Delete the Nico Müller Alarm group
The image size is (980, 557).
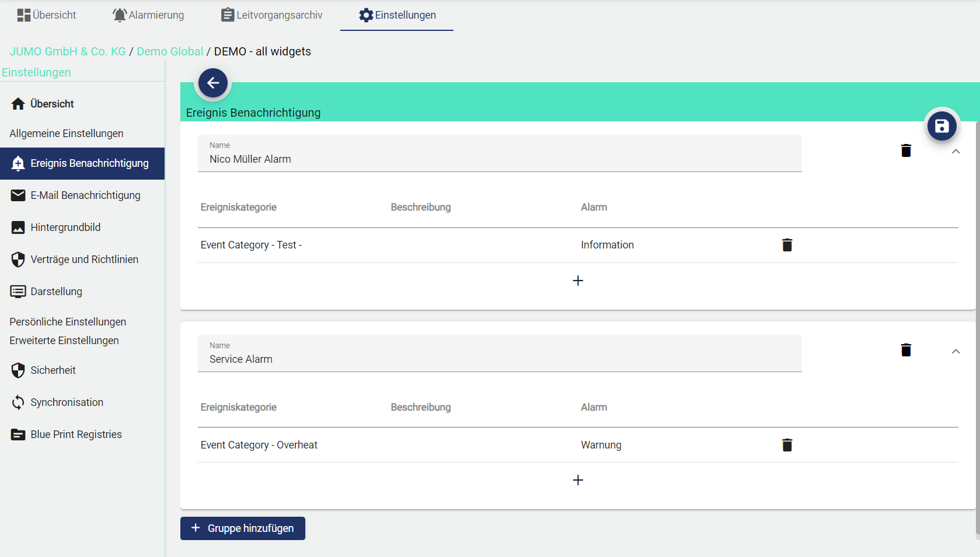(x=906, y=151)
